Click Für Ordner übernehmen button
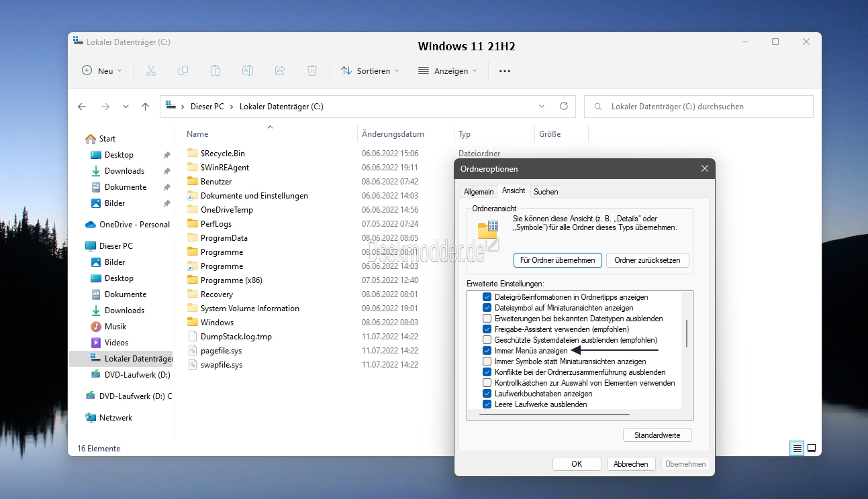868x499 pixels. click(558, 260)
